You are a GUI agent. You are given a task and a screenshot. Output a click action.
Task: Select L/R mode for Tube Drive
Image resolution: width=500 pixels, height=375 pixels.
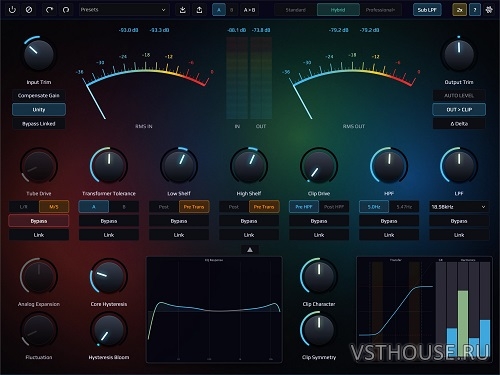[24, 207]
